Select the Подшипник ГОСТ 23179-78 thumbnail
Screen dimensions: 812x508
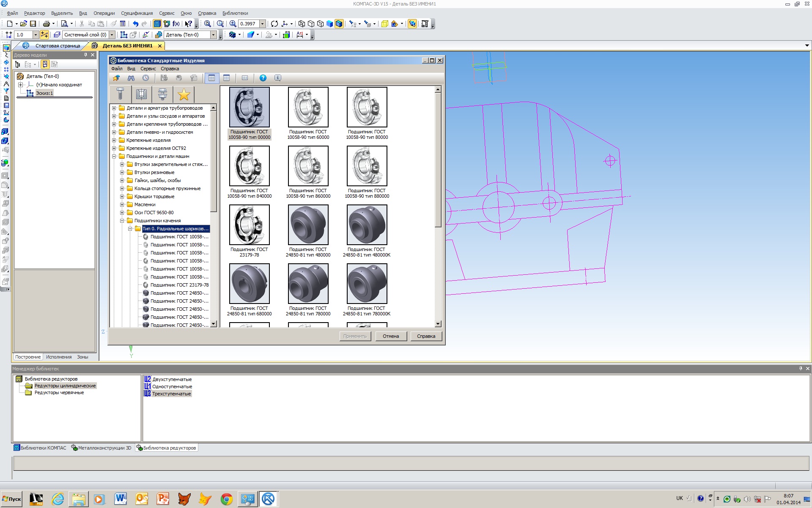[x=249, y=225]
